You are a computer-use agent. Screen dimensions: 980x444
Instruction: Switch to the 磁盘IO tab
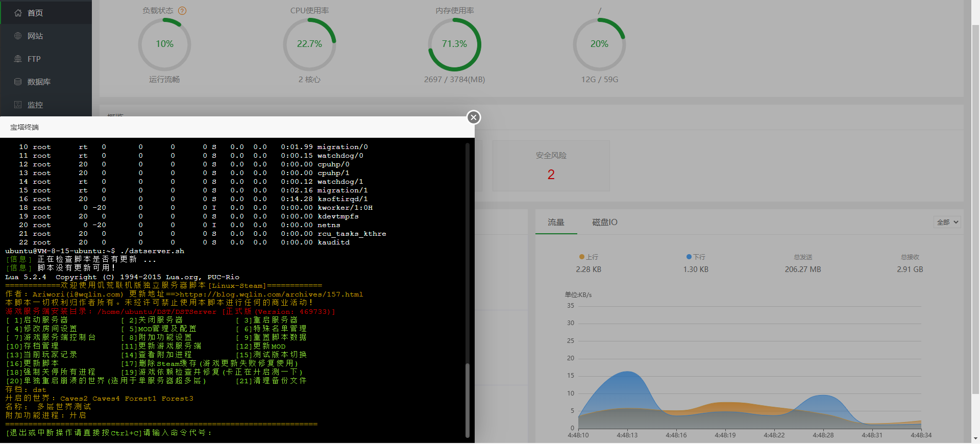604,222
